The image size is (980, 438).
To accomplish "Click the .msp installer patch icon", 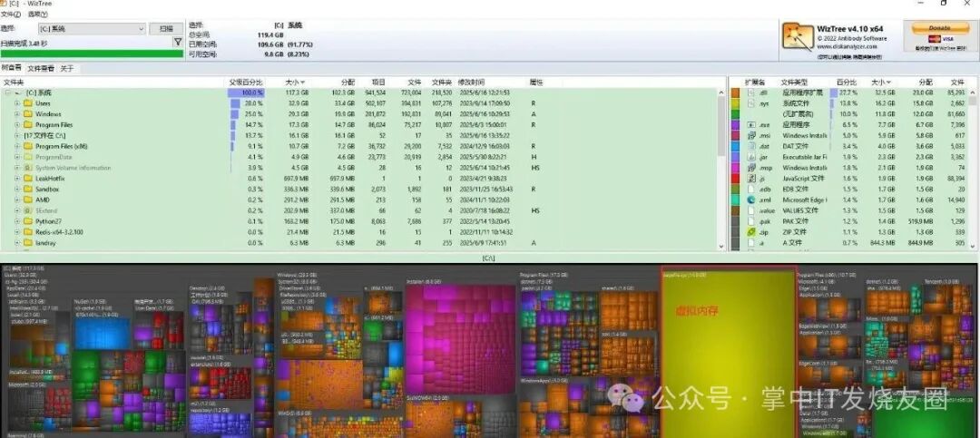I will (x=752, y=168).
